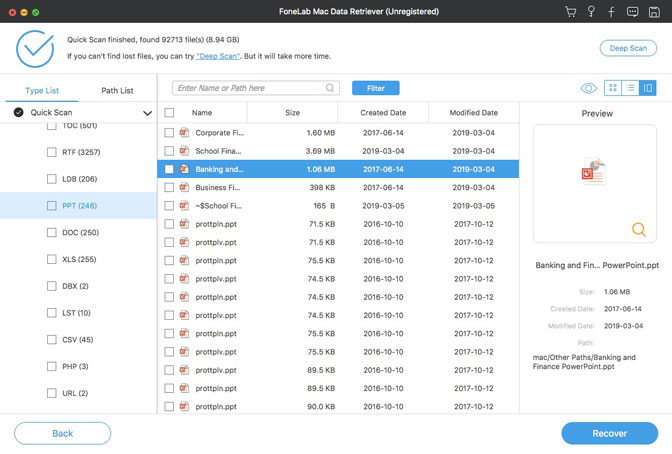Switch to thumbnail grid view
This screenshot has height=454, width=672.
[613, 88]
